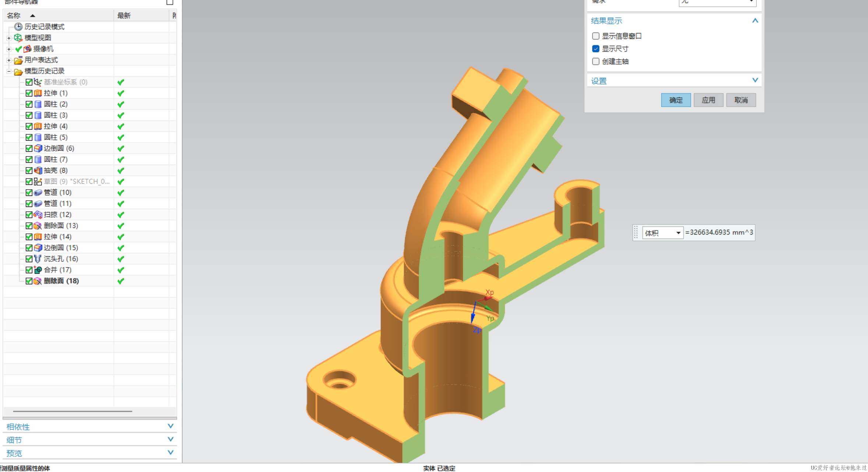Click the 基准坐标系 (0) datum icon
This screenshot has width=868, height=472.
pos(38,82)
